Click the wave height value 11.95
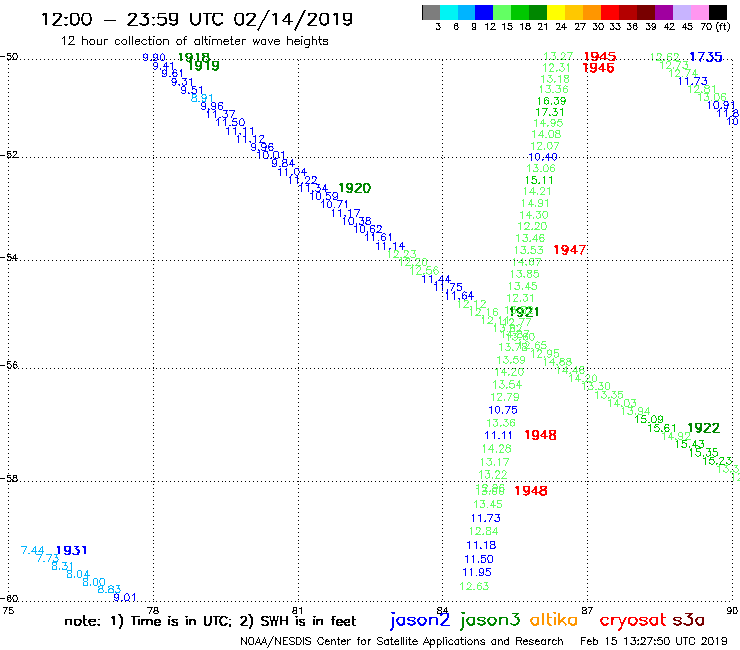This screenshot has height=650, width=740. [x=477, y=573]
